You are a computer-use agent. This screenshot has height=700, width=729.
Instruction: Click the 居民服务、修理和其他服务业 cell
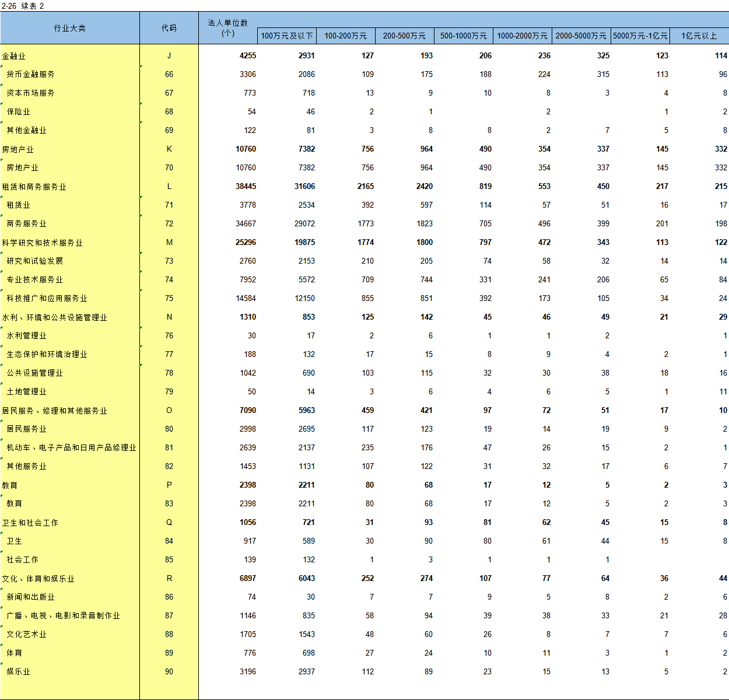(55, 411)
